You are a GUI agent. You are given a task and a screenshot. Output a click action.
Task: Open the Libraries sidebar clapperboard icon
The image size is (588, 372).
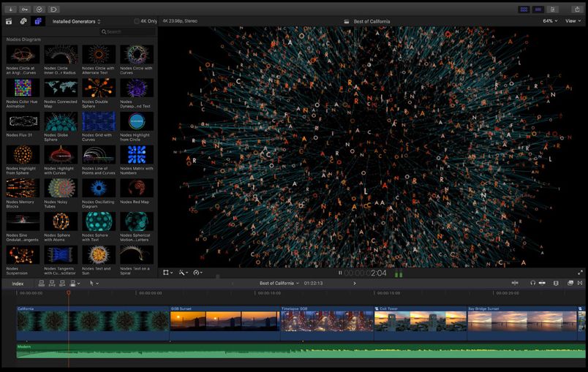pos(10,21)
